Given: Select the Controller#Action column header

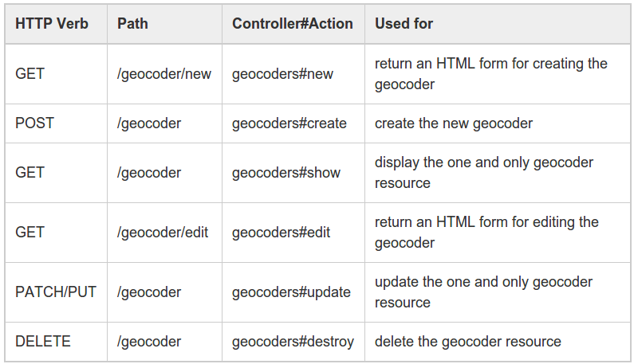Looking at the screenshot, I should [x=292, y=24].
